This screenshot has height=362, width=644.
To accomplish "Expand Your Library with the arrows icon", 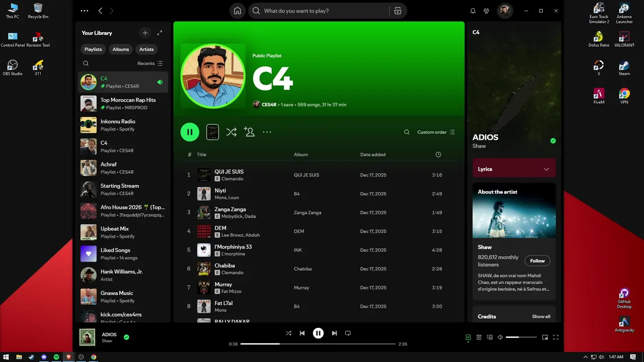I will pos(159,33).
